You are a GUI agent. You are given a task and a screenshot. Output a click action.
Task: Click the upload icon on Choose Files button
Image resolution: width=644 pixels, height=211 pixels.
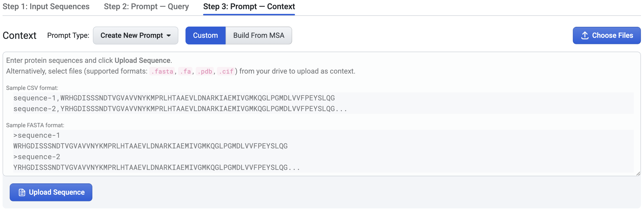click(x=585, y=35)
